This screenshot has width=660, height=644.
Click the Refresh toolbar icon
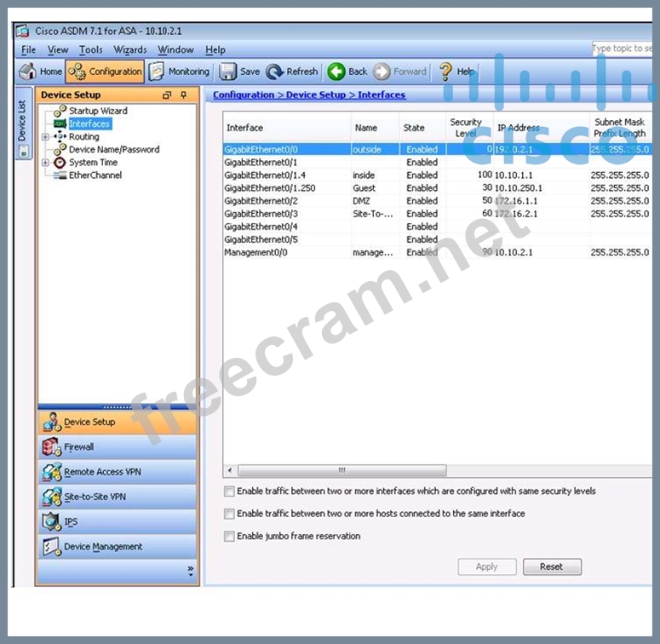coord(275,72)
